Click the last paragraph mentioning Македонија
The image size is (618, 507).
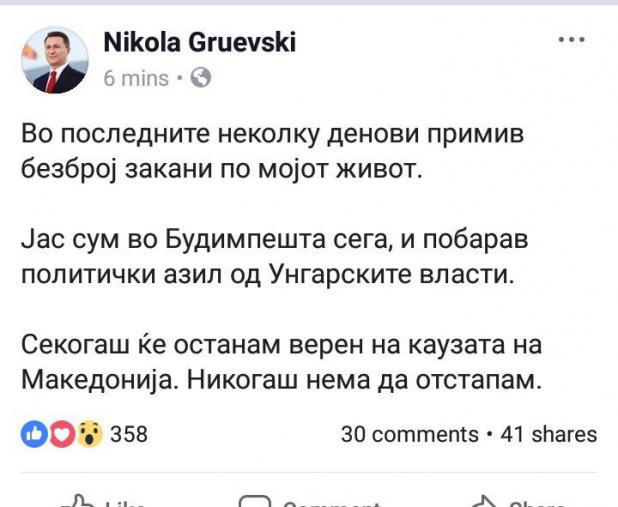280,363
